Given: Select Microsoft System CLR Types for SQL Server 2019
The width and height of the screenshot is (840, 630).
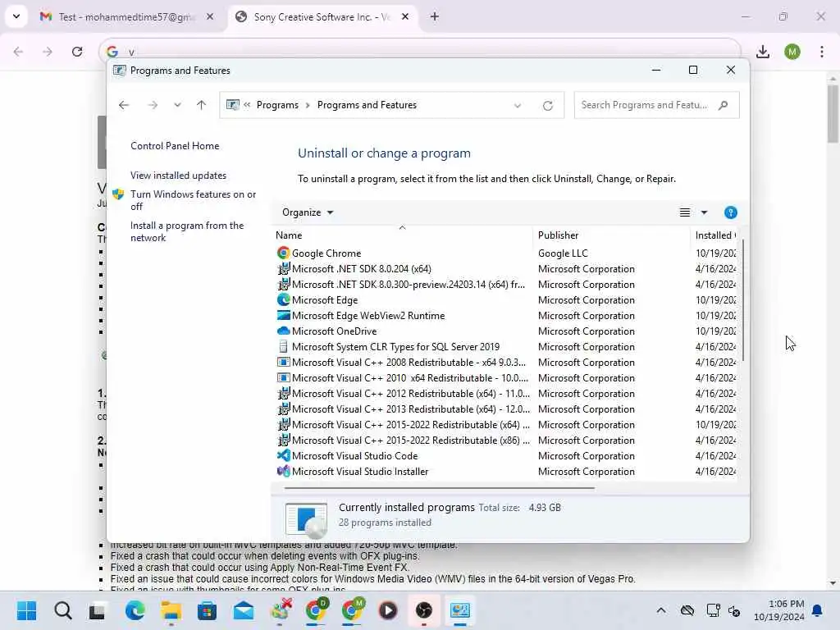Looking at the screenshot, I should tap(505, 347).
